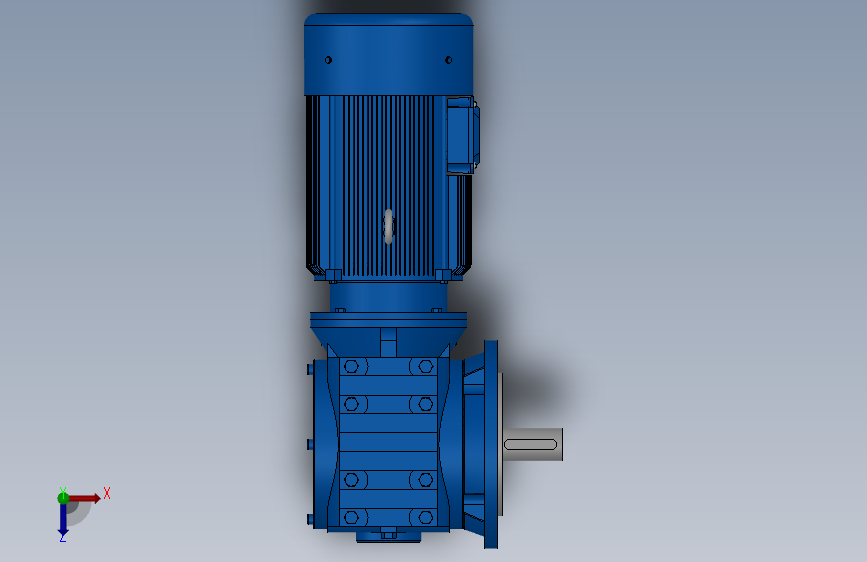Select the adapter flange between motor and gearbox
Screen dimensions: 867x562
pos(388,319)
